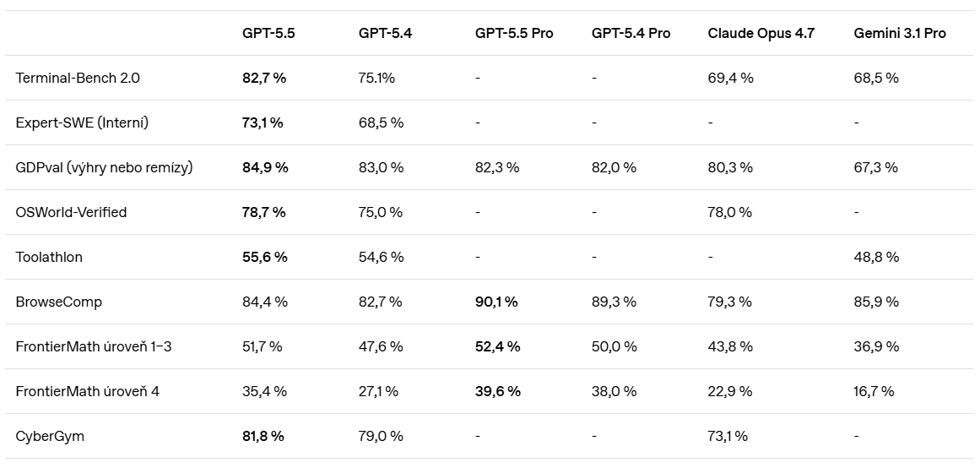Click the OSWorld-Verified row label
This screenshot has width=980, height=468.
point(71,212)
